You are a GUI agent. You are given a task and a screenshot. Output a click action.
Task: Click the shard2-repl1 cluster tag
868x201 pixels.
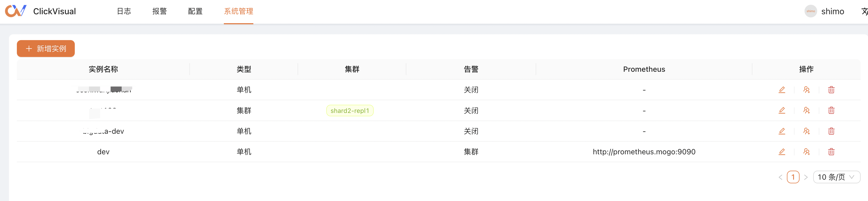[x=350, y=111]
